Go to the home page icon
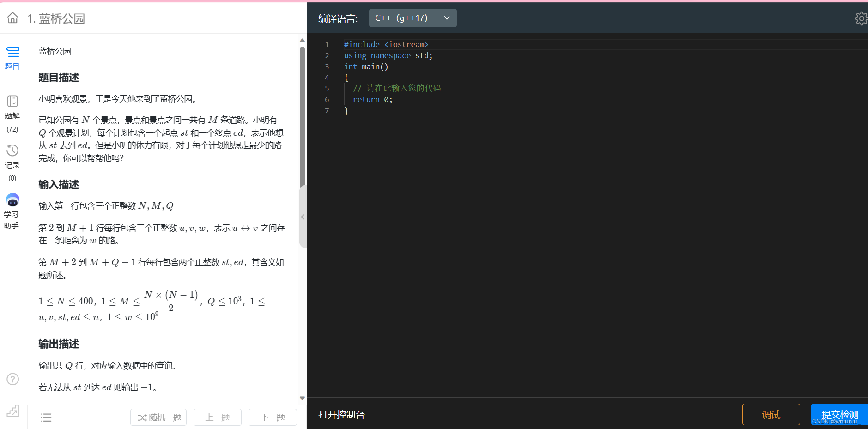868x429 pixels. (12, 18)
